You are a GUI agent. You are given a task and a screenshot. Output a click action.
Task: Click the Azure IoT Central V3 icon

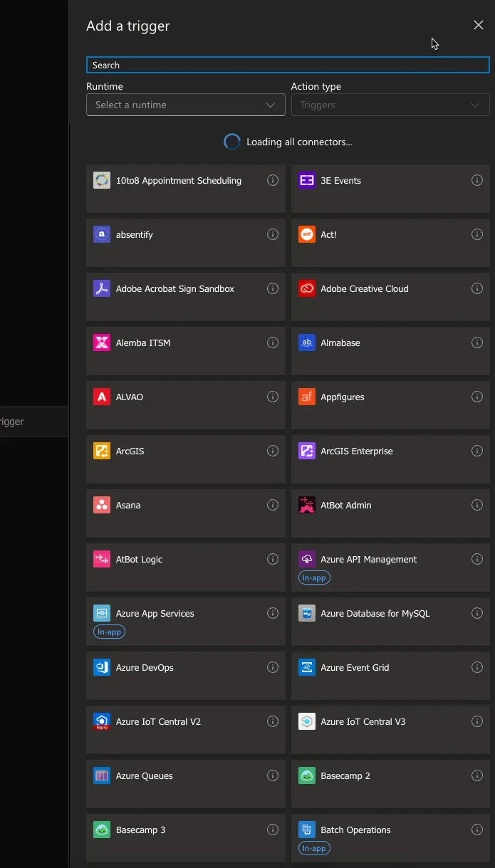pyautogui.click(x=307, y=722)
